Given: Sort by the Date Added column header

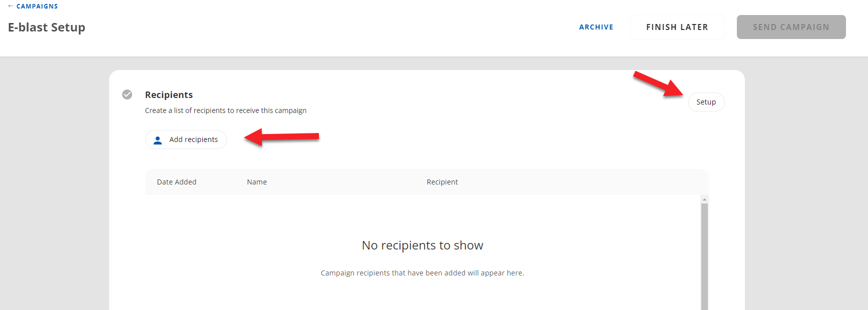Looking at the screenshot, I should pyautogui.click(x=177, y=182).
